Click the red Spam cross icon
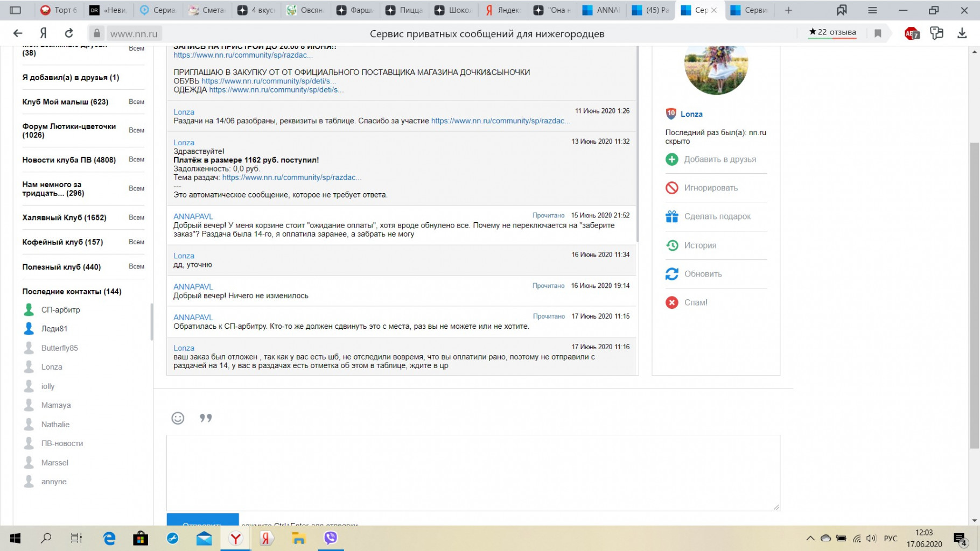Viewport: 980px width, 551px height. point(671,302)
